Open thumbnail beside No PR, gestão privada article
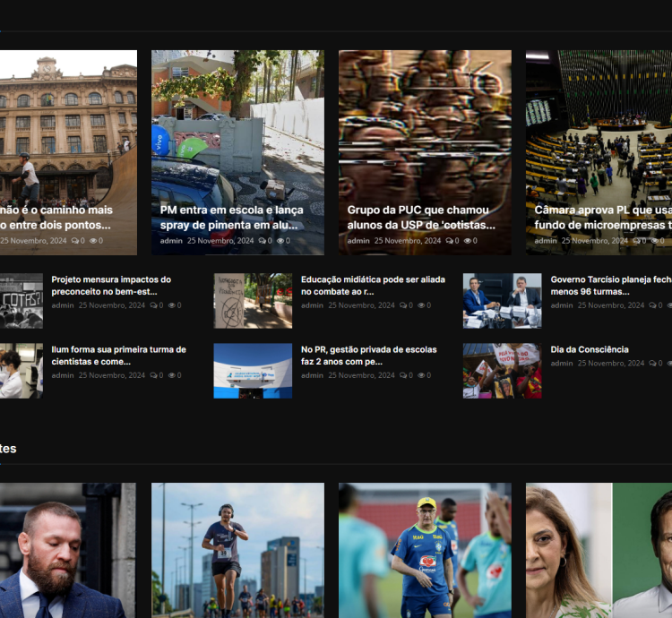Screen dimensions: 672x618 tap(253, 371)
